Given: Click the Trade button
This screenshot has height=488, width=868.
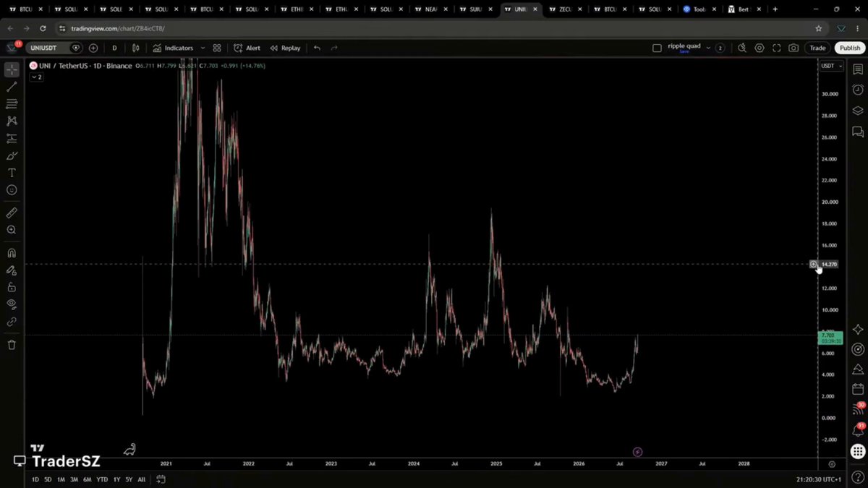Looking at the screenshot, I should point(817,48).
